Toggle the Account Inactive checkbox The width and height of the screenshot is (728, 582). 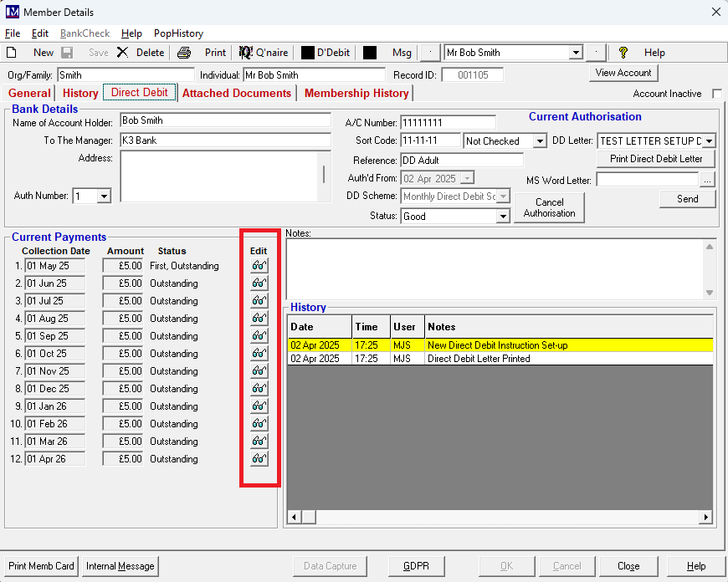pyautogui.click(x=716, y=94)
